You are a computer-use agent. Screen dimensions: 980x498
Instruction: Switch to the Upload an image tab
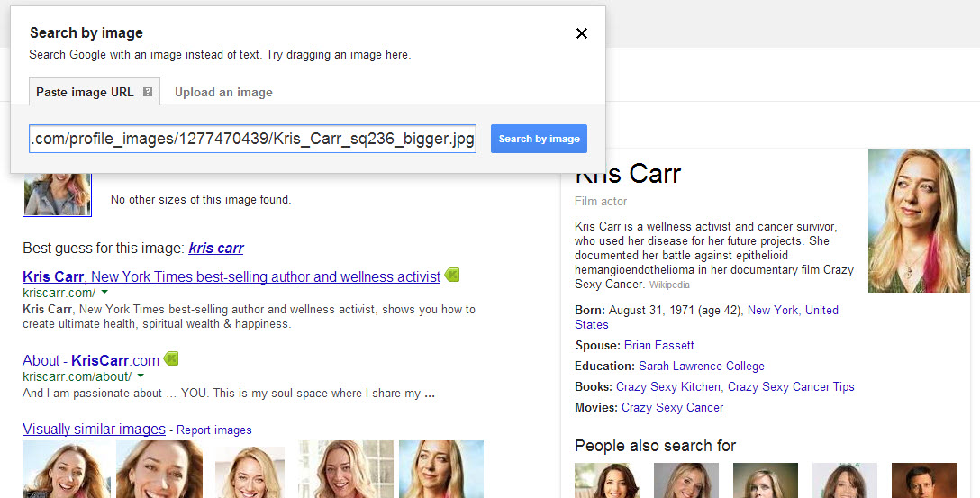tap(223, 92)
